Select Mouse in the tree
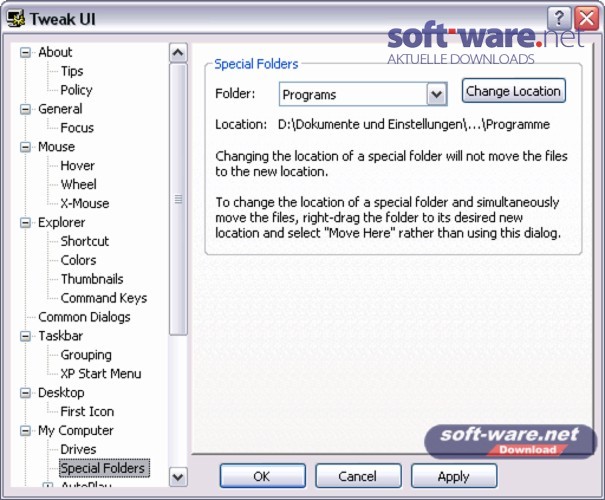Viewport: 605px width, 500px height. [56, 147]
